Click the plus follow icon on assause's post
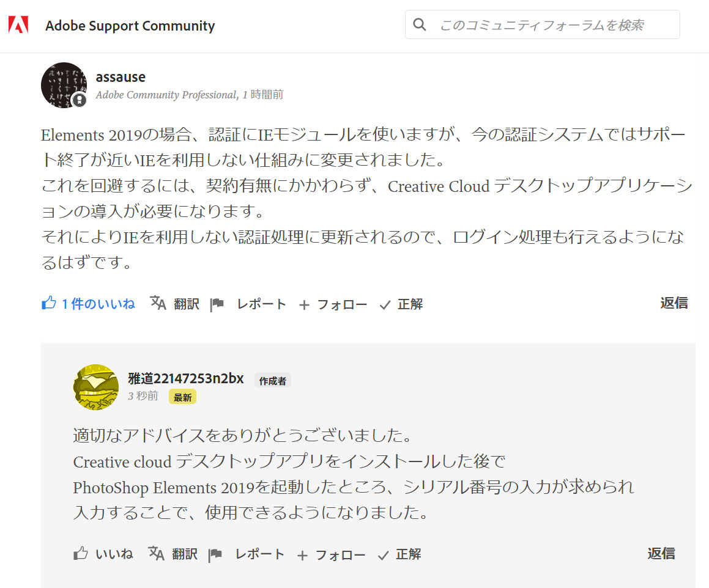Viewport: 709px width, 588px height. coord(304,305)
